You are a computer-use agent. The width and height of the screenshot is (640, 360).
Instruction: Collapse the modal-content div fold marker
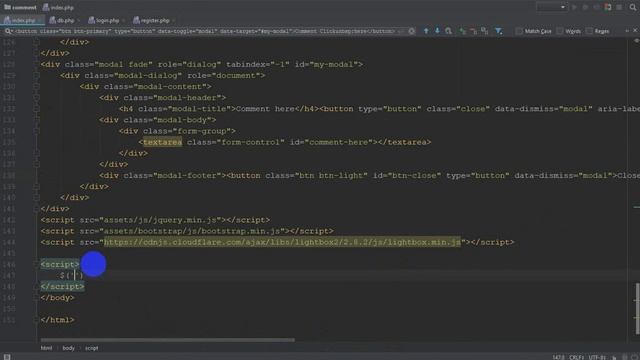pos(36,86)
